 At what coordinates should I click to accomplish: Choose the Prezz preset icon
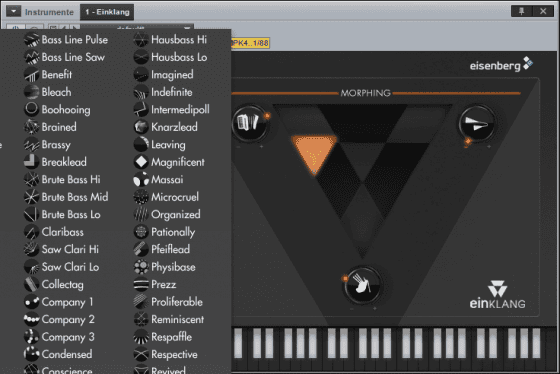point(141,284)
